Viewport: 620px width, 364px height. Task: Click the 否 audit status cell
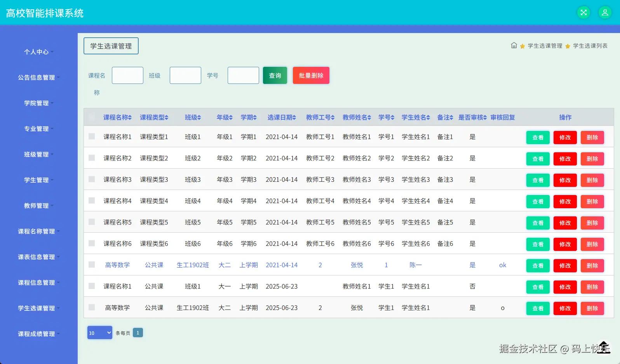pyautogui.click(x=472, y=286)
